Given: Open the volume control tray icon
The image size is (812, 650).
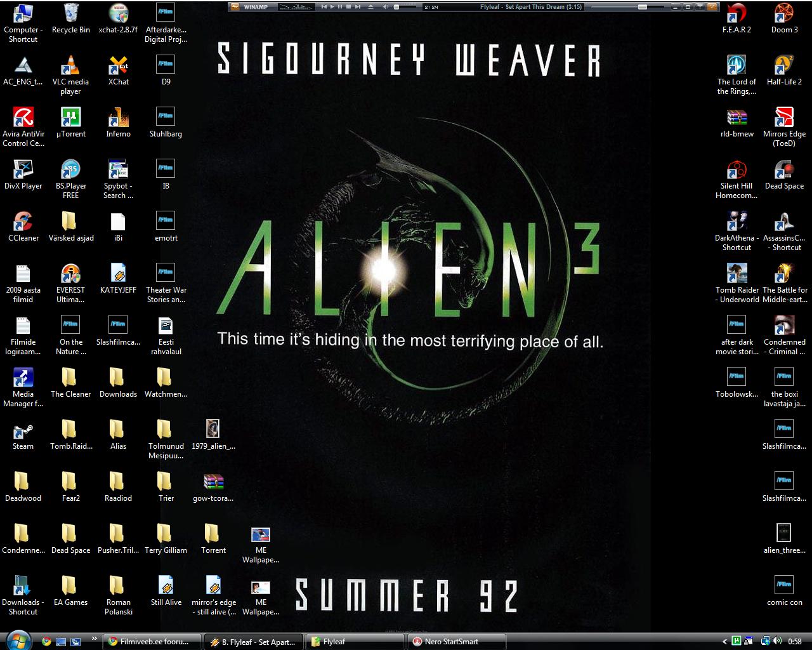Looking at the screenshot, I should (x=776, y=642).
